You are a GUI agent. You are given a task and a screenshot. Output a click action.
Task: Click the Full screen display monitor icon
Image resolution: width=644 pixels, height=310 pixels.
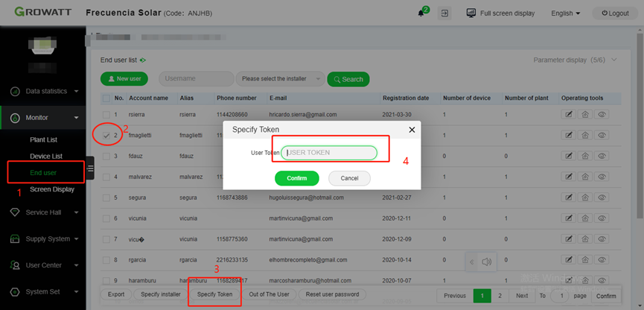click(x=471, y=13)
